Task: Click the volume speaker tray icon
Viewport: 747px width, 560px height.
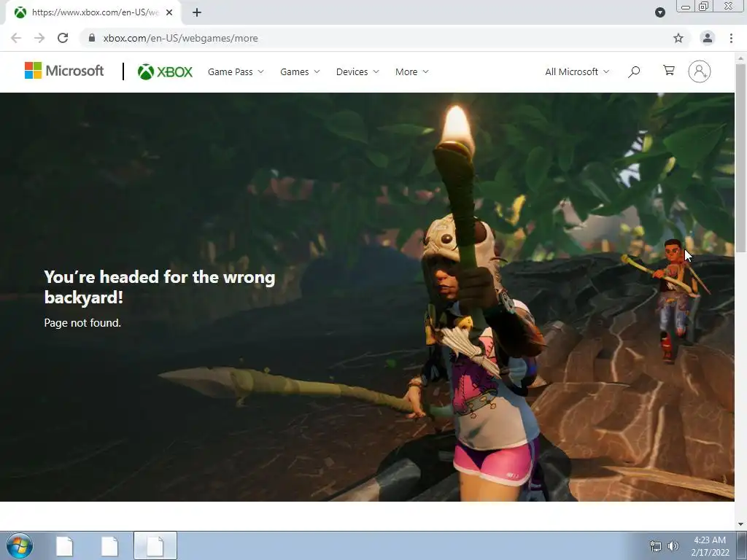Action: [673, 546]
